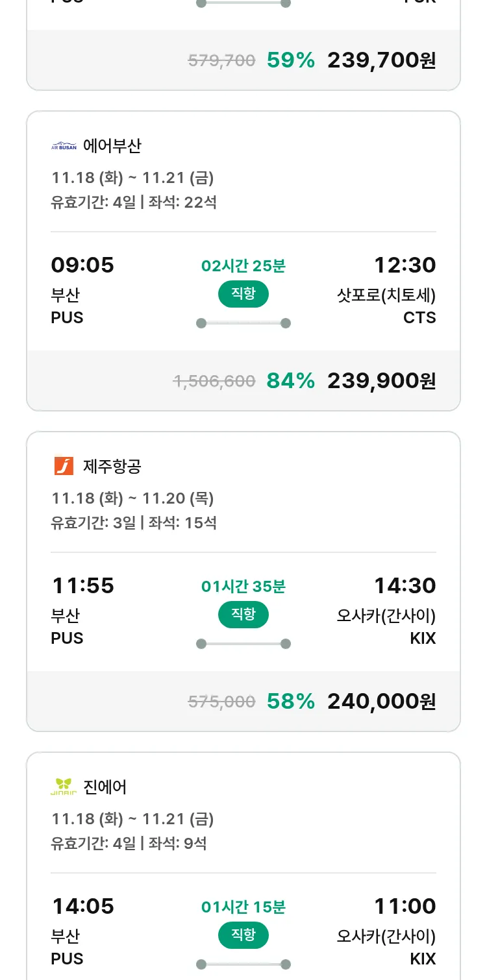The height and width of the screenshot is (980, 487).
Task: Select the 239,900원 Air Busan fare
Action: (x=381, y=381)
